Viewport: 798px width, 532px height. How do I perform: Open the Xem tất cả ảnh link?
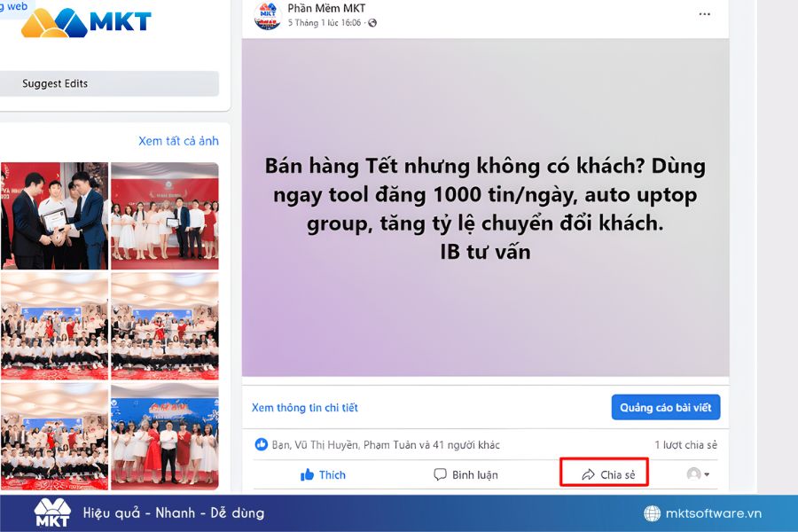click(178, 141)
